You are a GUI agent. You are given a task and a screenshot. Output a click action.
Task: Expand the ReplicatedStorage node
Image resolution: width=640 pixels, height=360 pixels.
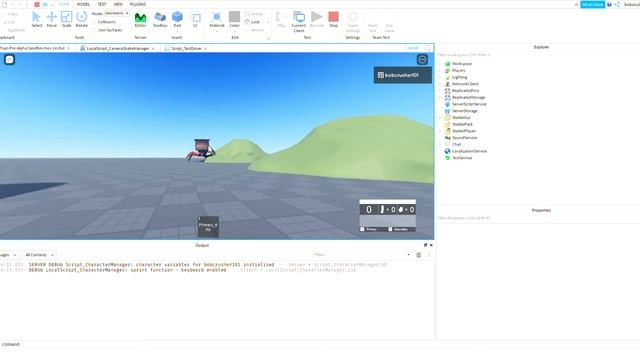tap(440, 98)
